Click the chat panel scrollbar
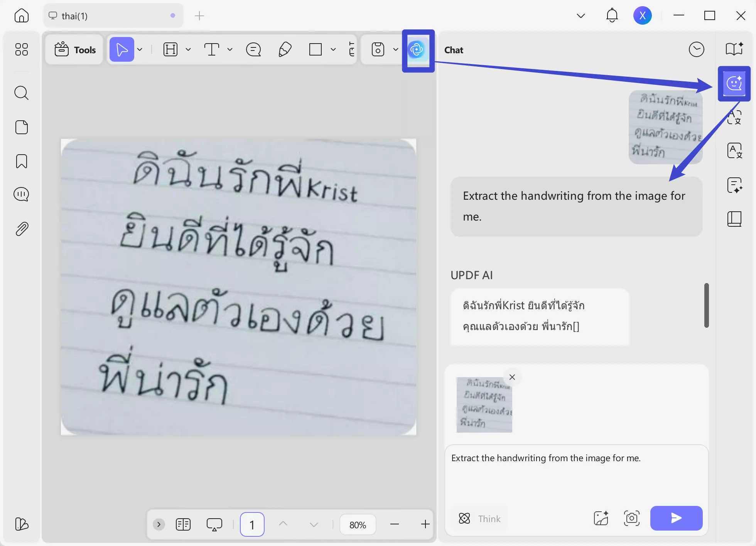The width and height of the screenshot is (756, 546). pyautogui.click(x=706, y=305)
